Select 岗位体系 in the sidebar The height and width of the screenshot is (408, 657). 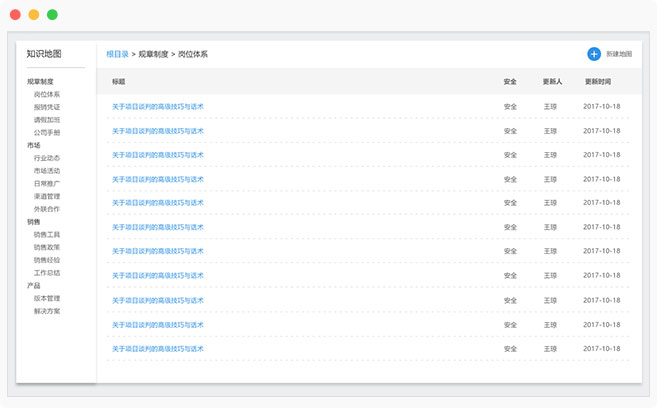pos(47,94)
